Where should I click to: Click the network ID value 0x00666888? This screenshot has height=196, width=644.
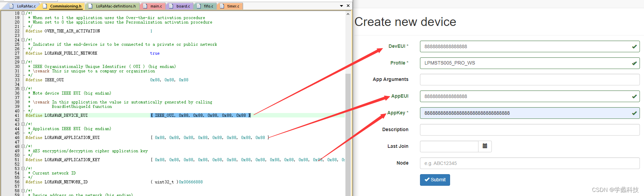(x=191, y=182)
